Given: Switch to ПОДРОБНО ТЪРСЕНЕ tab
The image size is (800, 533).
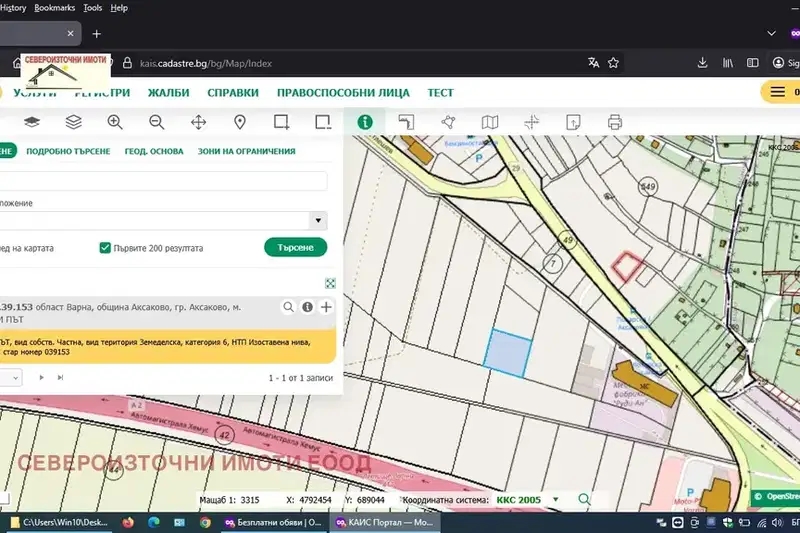Looking at the screenshot, I should coord(68,151).
